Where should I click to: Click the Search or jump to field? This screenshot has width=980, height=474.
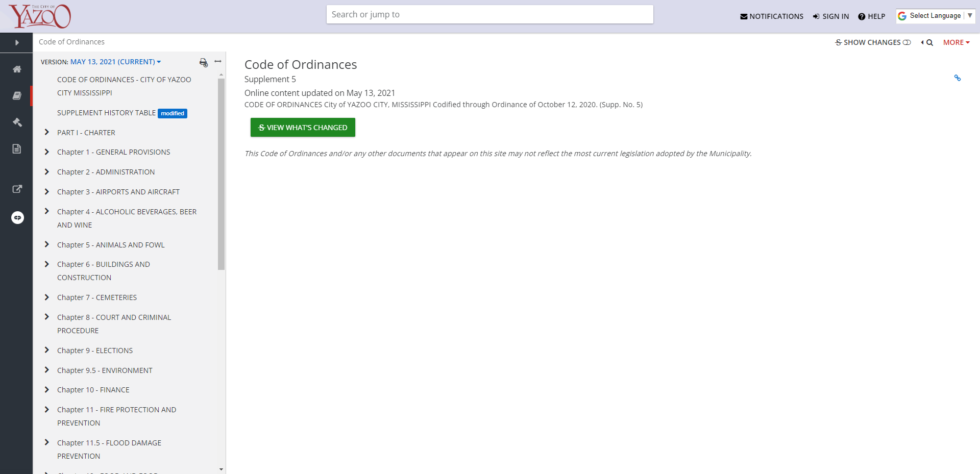[x=489, y=14]
